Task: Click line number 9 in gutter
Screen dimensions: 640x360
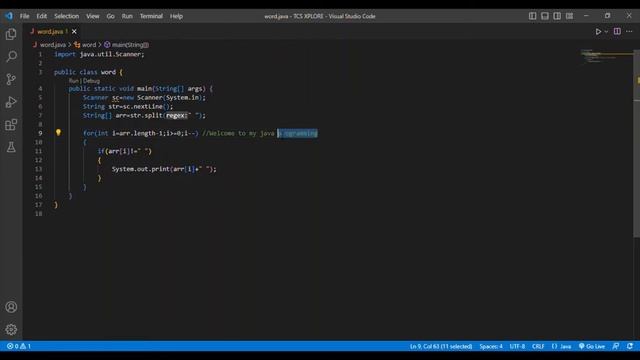Action: [x=40, y=133]
